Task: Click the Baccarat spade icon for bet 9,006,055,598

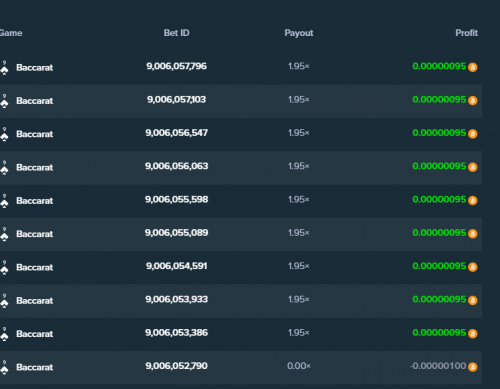Action: point(4,201)
